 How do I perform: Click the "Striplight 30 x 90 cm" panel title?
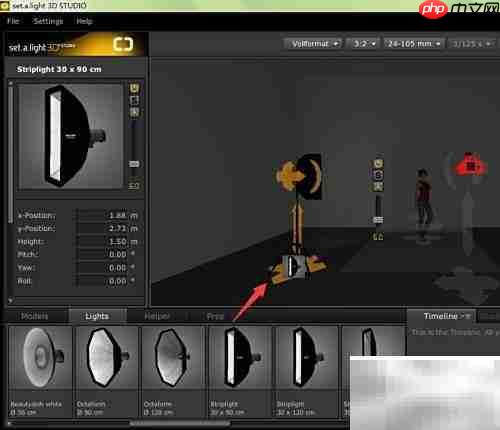59,69
